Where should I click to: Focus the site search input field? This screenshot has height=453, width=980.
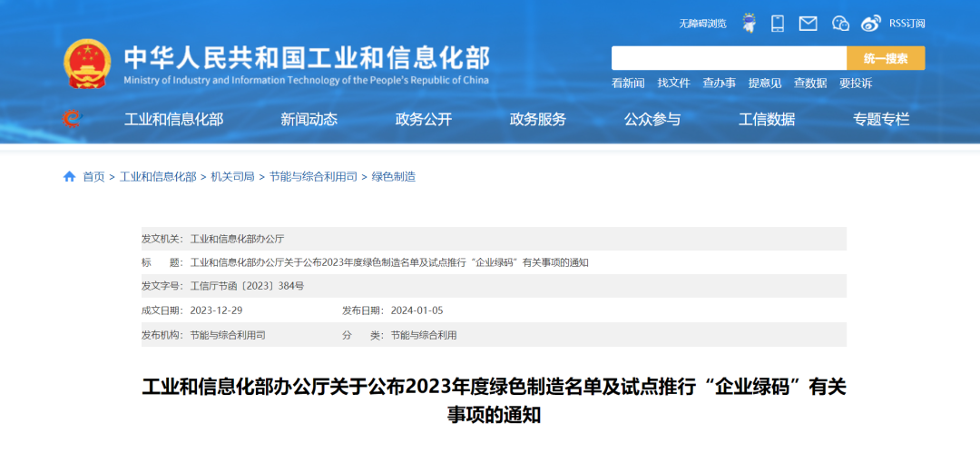tap(729, 58)
